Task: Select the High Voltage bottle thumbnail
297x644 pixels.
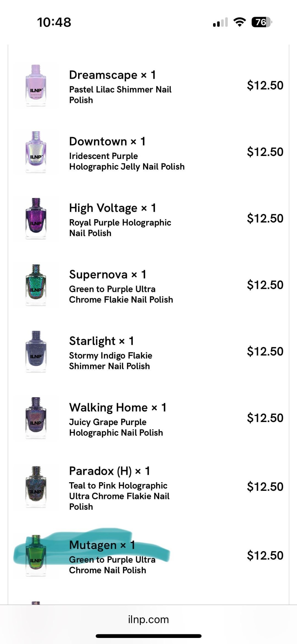Action: click(36, 219)
